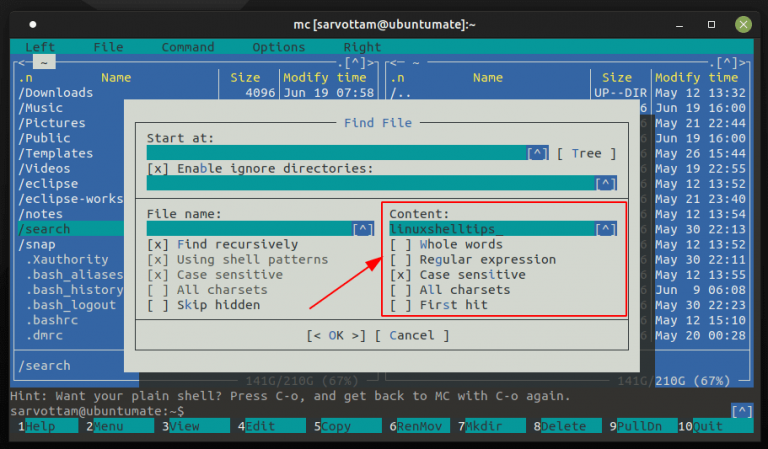768x449 pixels.
Task: Open command line history arrow
Action: [x=742, y=411]
